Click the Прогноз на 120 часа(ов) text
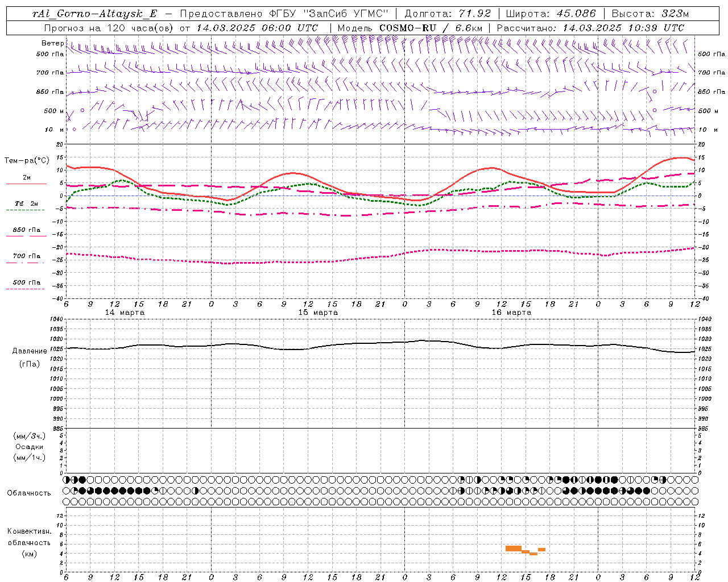This screenshot has width=728, height=582. [x=110, y=28]
